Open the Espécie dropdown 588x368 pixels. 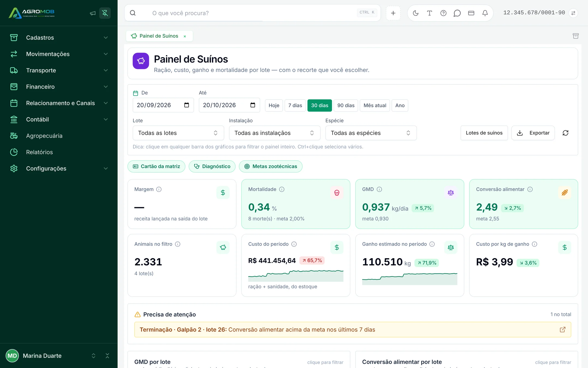coord(371,133)
